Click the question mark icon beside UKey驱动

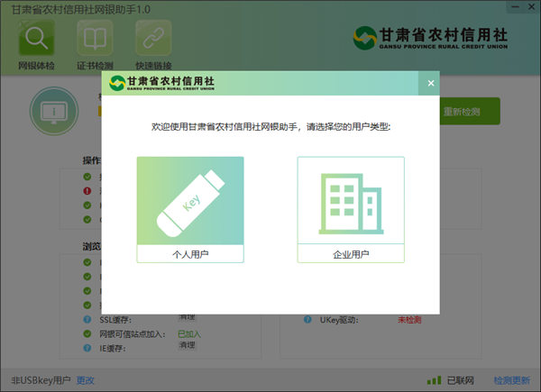pos(307,320)
